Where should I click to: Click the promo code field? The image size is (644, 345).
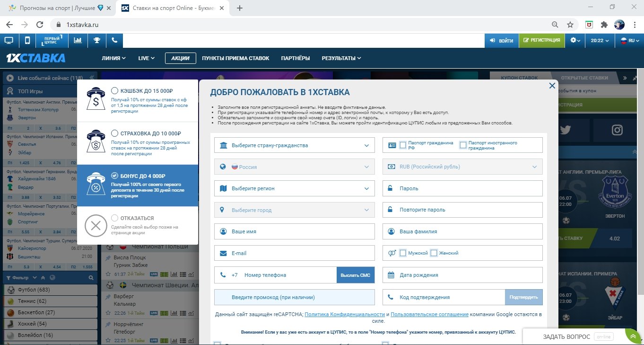pyautogui.click(x=294, y=297)
